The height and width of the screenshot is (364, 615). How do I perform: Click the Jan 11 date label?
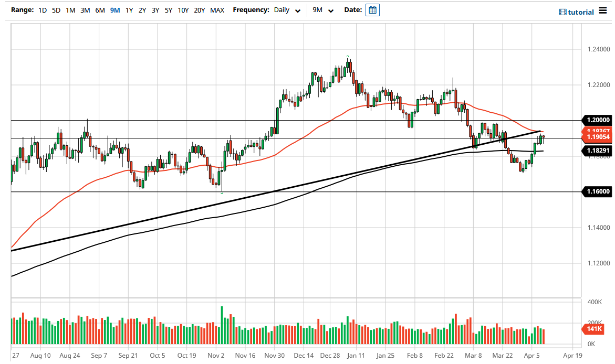click(x=356, y=356)
